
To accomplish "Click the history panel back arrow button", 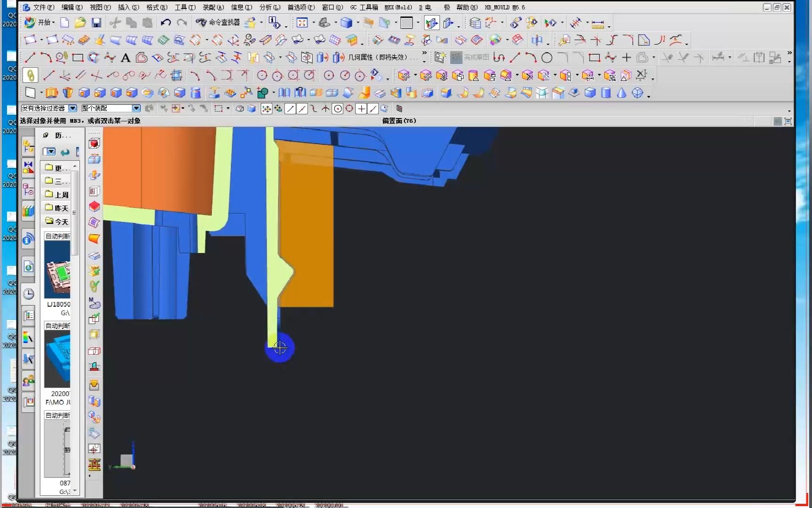I will (x=65, y=151).
